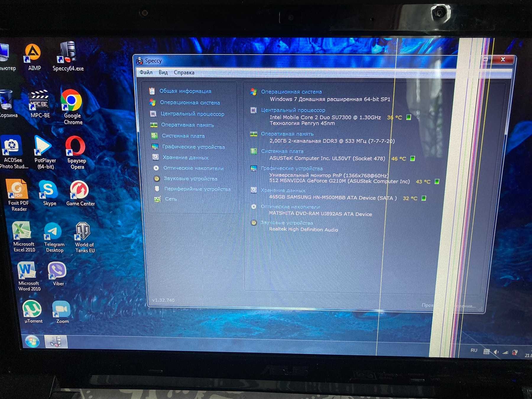This screenshot has height=399, width=532.
Task: Open the Telegram Desktop shortcut
Action: (x=54, y=238)
